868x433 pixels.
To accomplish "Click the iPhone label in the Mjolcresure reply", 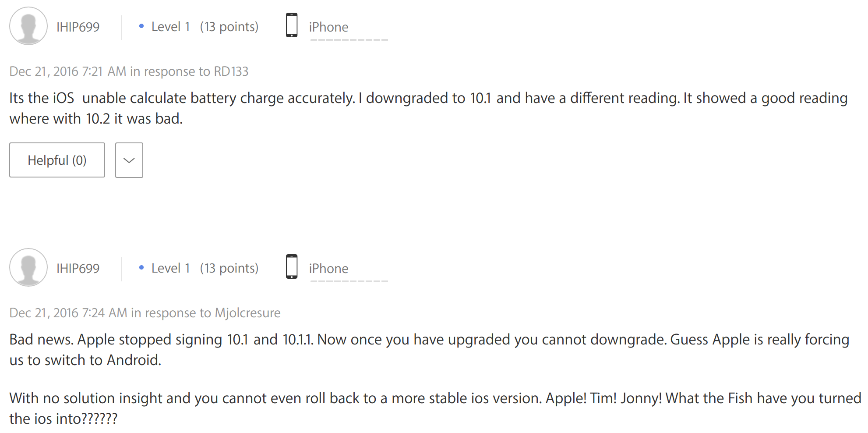I will coord(328,269).
